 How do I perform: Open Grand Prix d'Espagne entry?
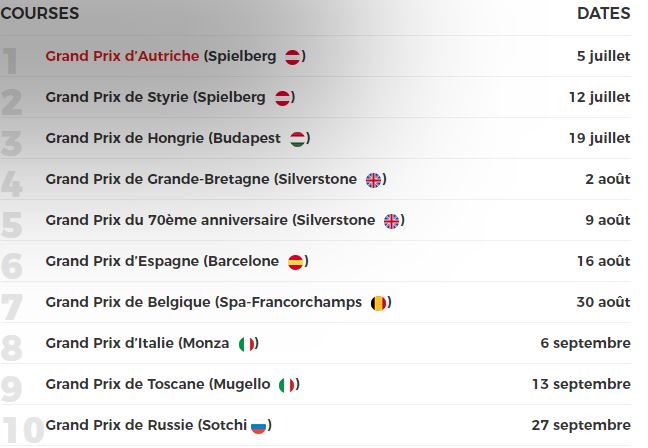(122, 261)
